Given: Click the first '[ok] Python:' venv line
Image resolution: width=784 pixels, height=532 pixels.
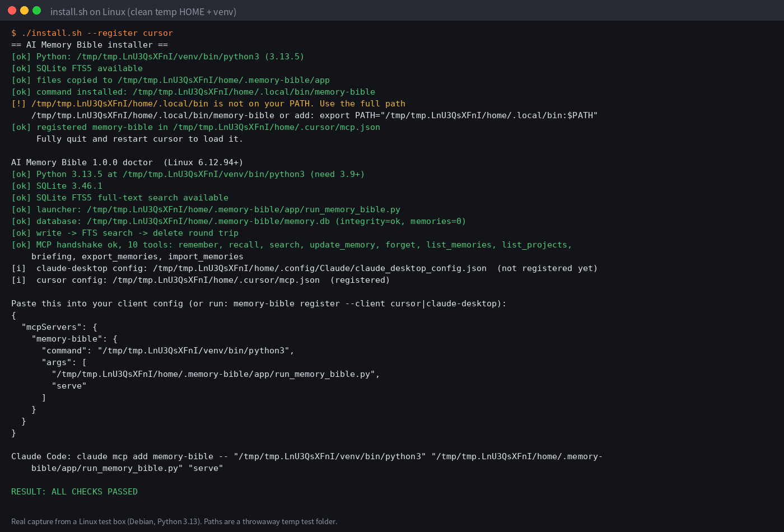Looking at the screenshot, I should [158, 57].
